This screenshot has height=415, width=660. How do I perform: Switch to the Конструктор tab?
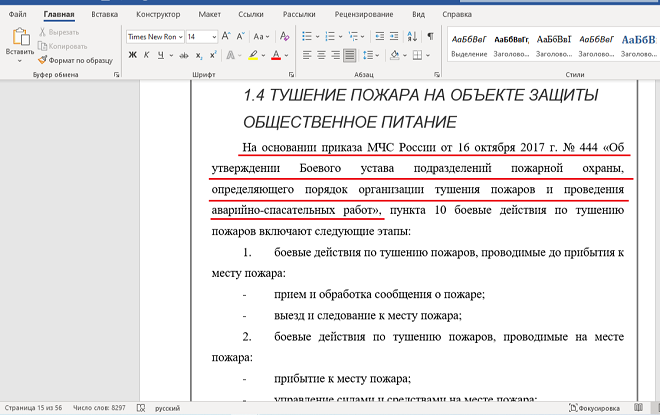tap(158, 14)
